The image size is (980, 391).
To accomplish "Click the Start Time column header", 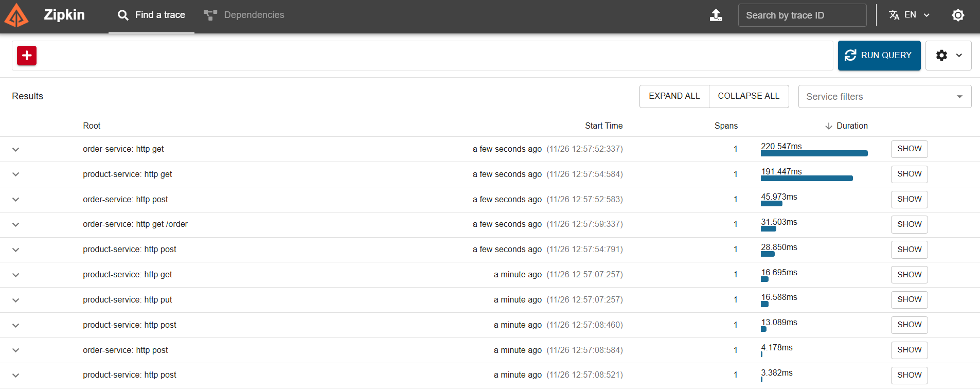I will (x=603, y=126).
